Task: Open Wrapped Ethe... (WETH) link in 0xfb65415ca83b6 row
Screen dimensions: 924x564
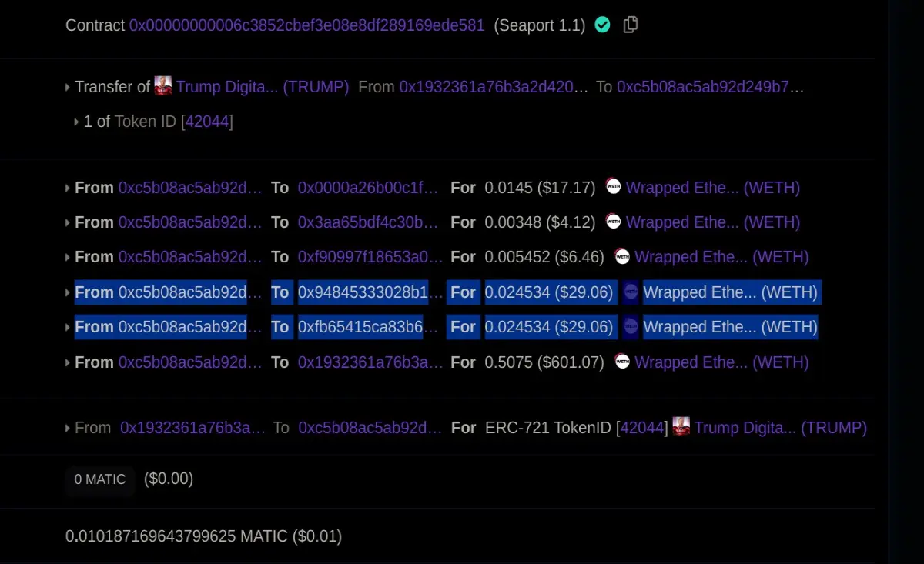Action: (x=731, y=327)
